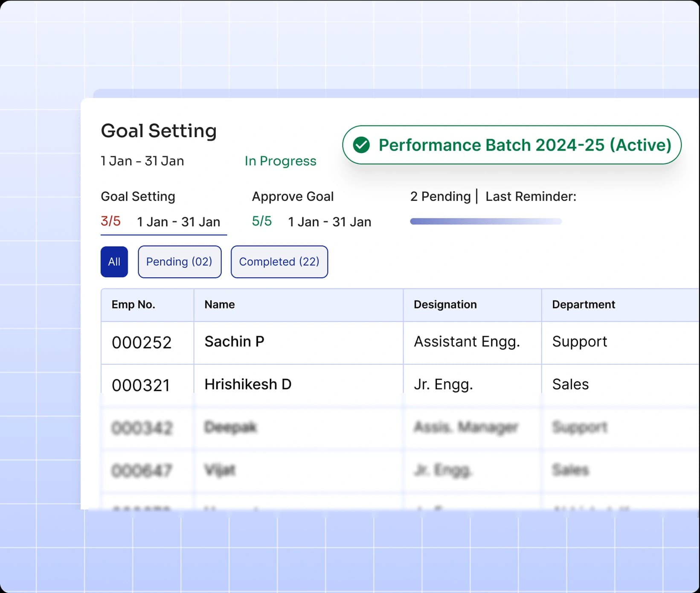Click the Last Reminder progress bar
Viewport: 700px width, 593px height.
coord(485,221)
